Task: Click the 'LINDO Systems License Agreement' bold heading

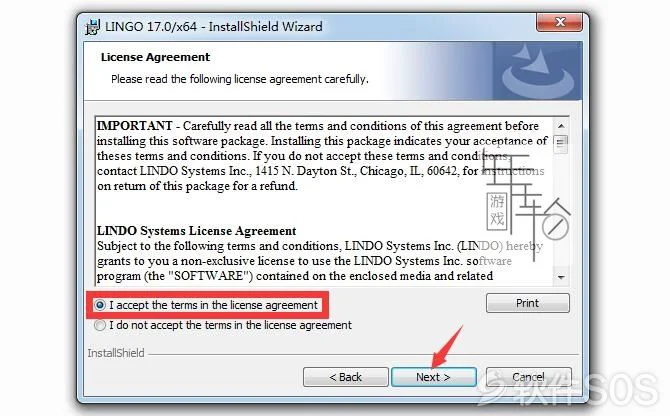Action: (x=197, y=231)
